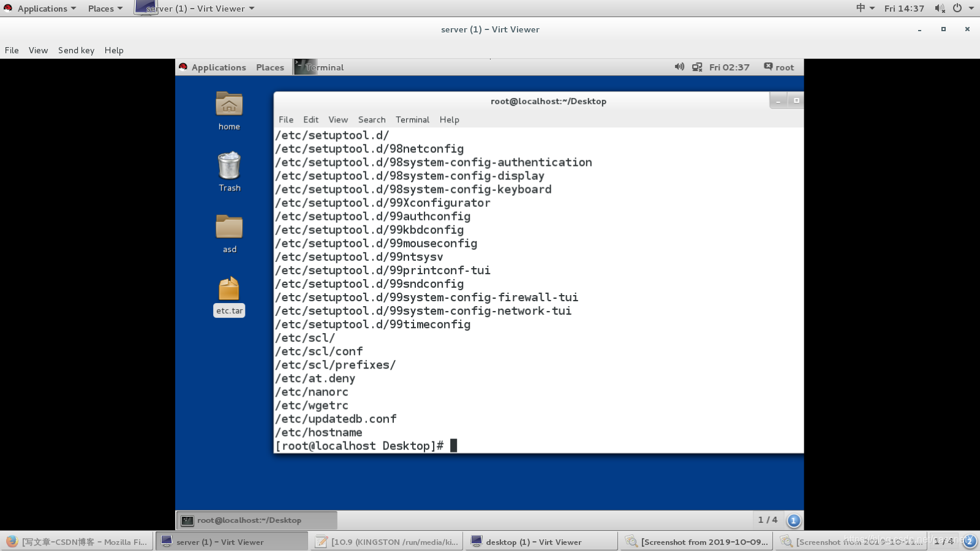Click the guest volume speaker icon

pos(679,67)
